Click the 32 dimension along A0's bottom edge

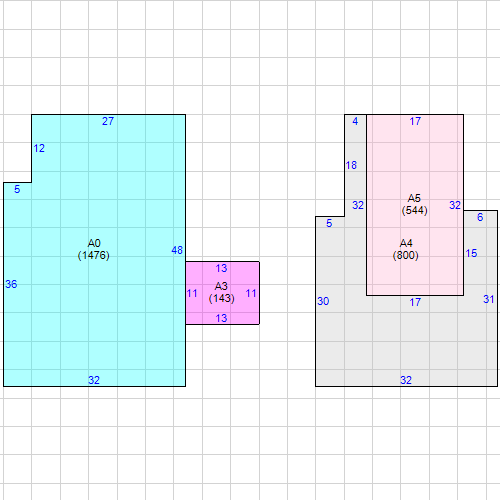coord(94,380)
